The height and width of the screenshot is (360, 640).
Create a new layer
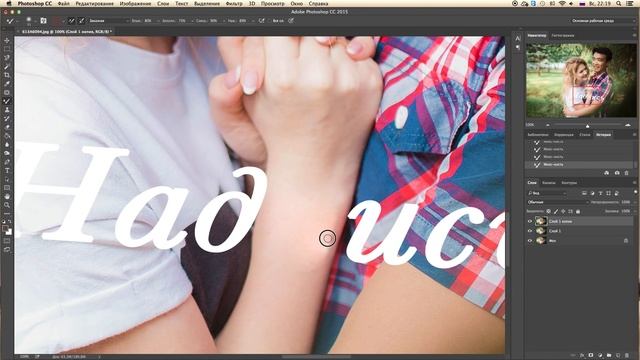click(x=618, y=356)
